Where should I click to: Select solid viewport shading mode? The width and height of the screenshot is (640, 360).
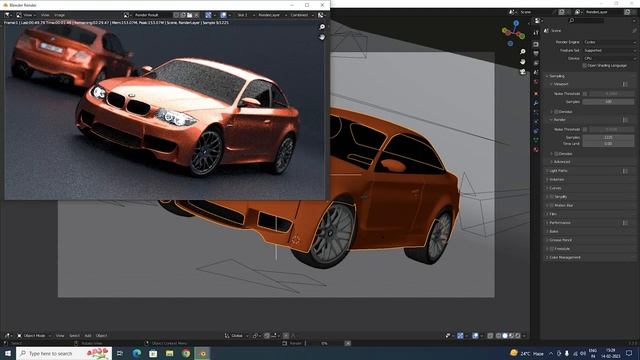(x=505, y=336)
